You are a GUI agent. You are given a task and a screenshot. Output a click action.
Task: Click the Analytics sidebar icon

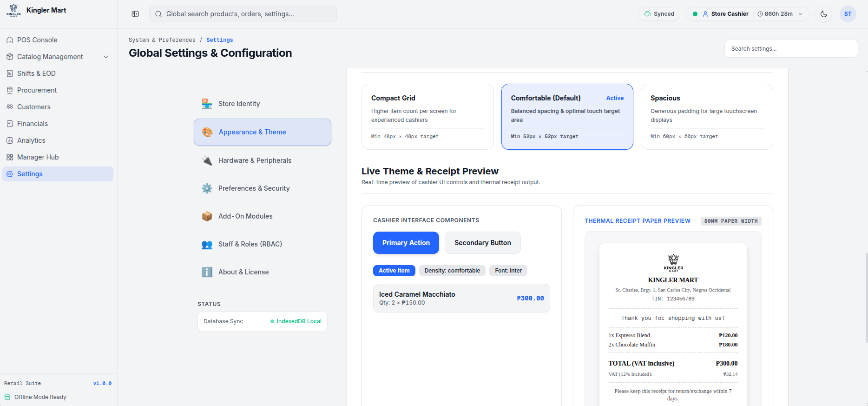coord(10,140)
